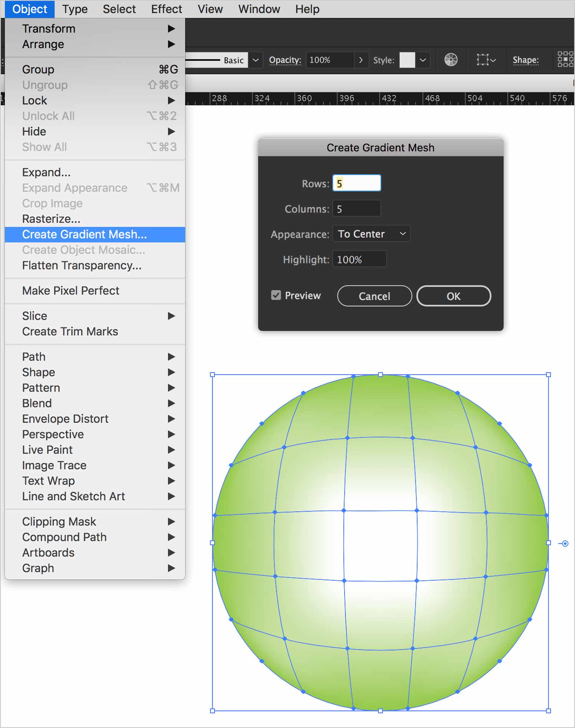This screenshot has width=575, height=728.
Task: Choose Expand... menu item
Action: (95, 172)
